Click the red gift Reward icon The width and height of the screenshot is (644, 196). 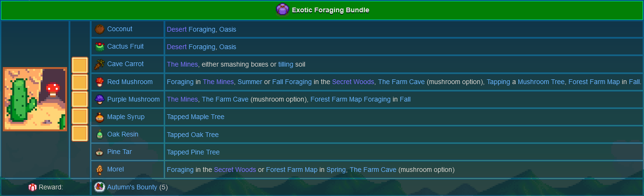tap(32, 187)
